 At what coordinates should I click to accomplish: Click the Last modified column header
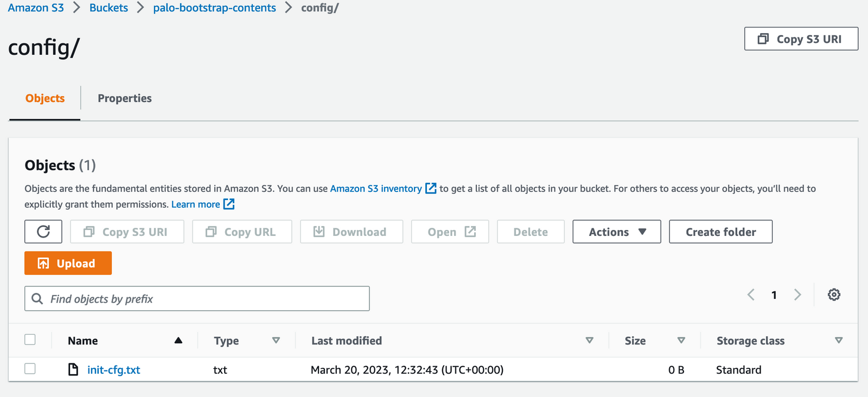tap(347, 341)
